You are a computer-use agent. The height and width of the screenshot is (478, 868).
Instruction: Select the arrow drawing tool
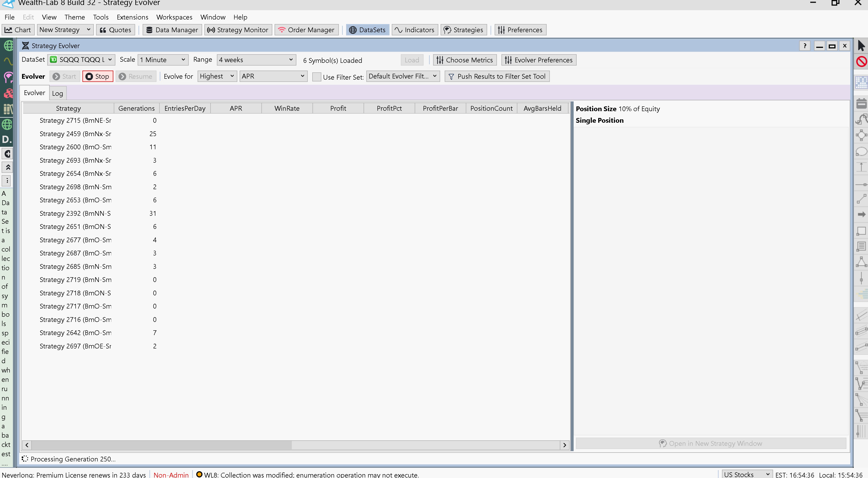point(861,214)
